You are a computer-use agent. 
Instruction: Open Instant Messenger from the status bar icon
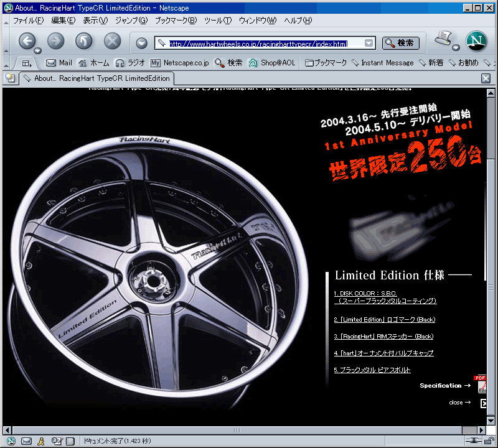click(x=41, y=441)
